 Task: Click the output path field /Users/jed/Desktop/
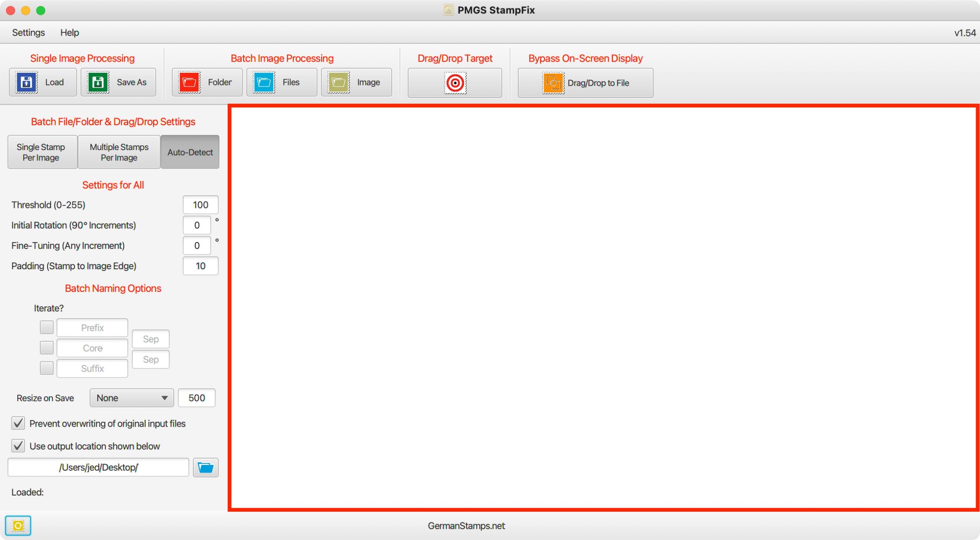point(98,468)
